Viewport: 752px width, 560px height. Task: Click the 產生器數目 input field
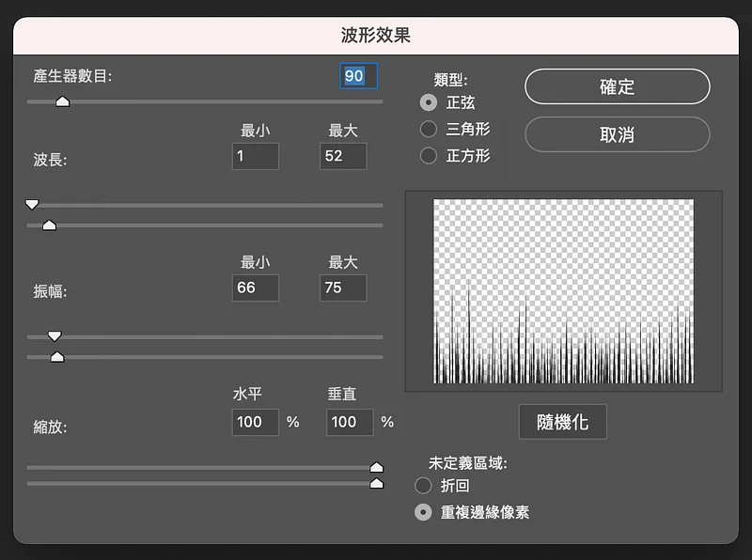tap(358, 76)
